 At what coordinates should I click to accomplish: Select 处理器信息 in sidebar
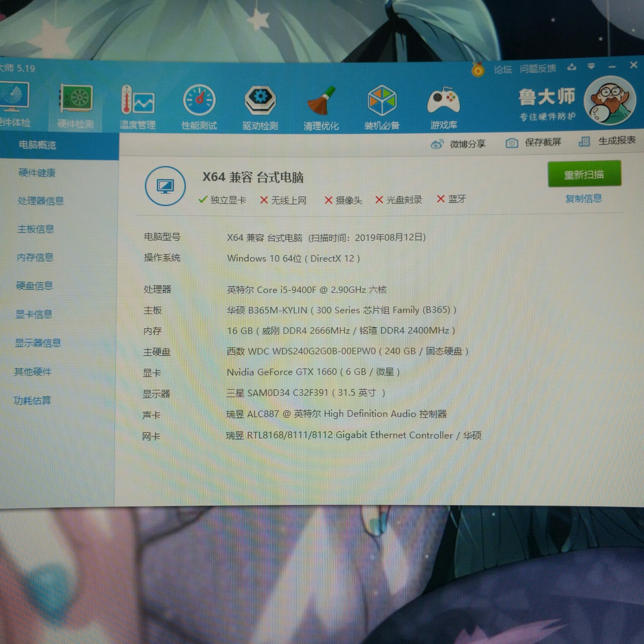(x=41, y=201)
